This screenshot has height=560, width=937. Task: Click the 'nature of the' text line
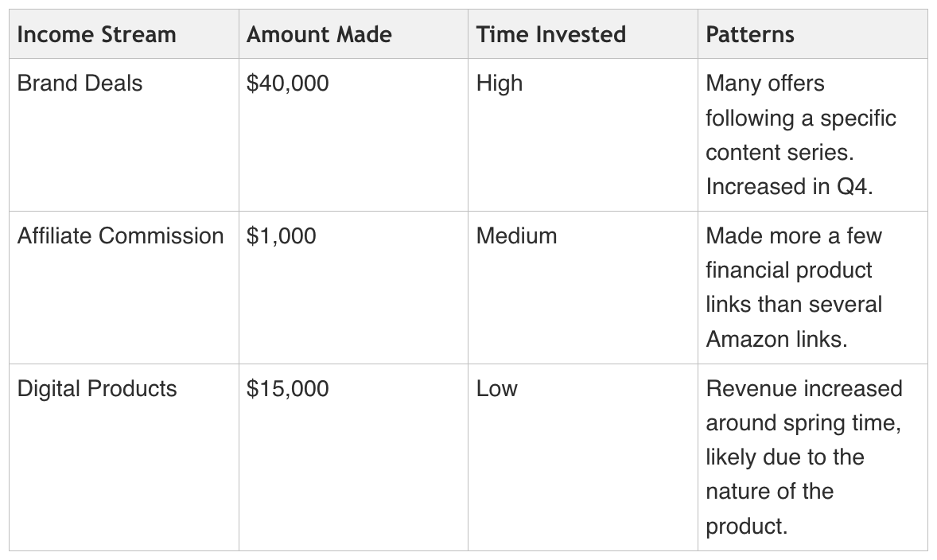(769, 492)
